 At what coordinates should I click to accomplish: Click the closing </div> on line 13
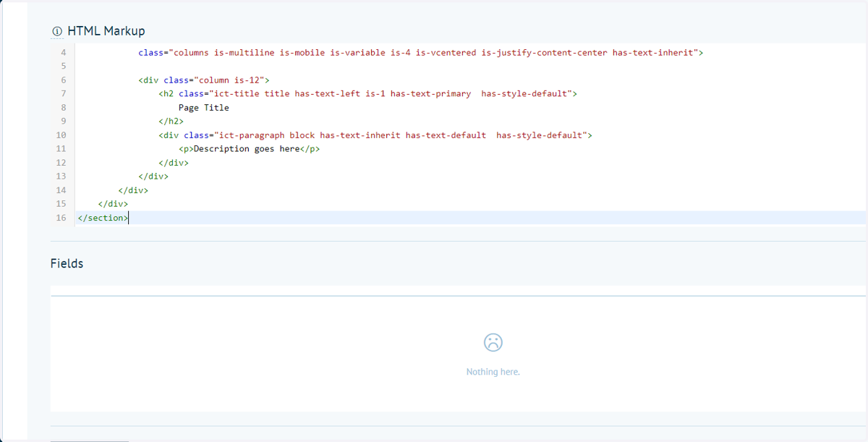153,177
